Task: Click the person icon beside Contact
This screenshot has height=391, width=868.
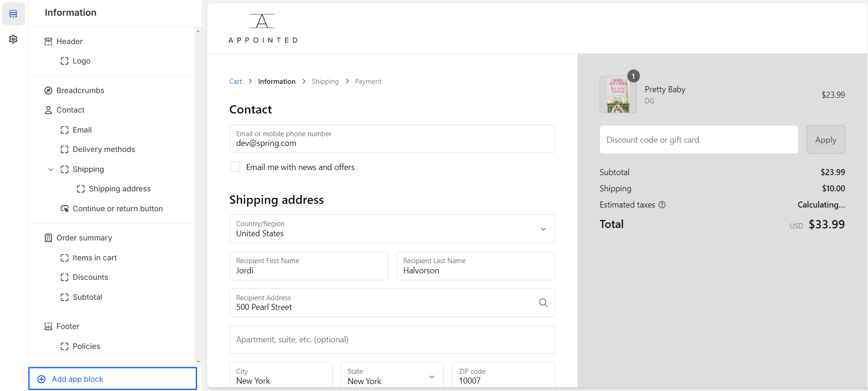Action: tap(48, 110)
